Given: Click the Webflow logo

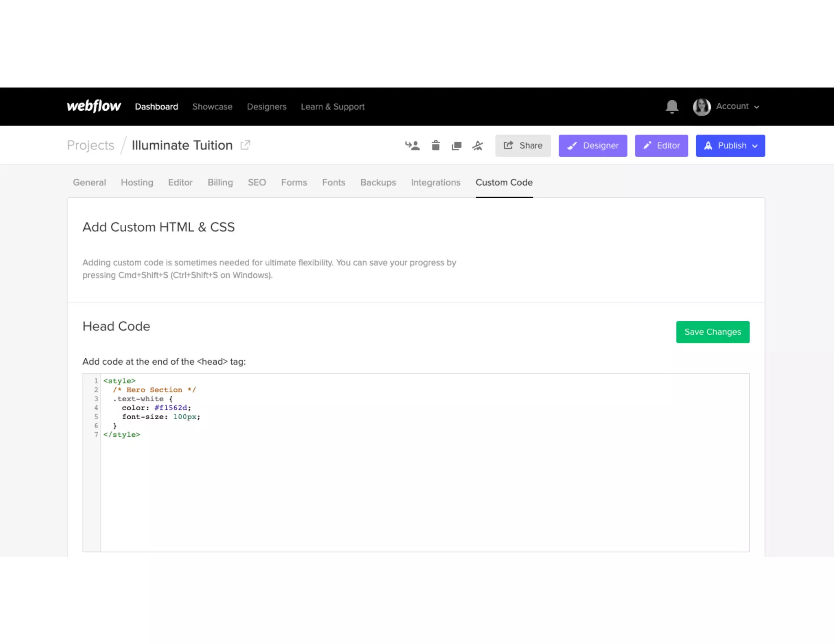Looking at the screenshot, I should point(94,106).
